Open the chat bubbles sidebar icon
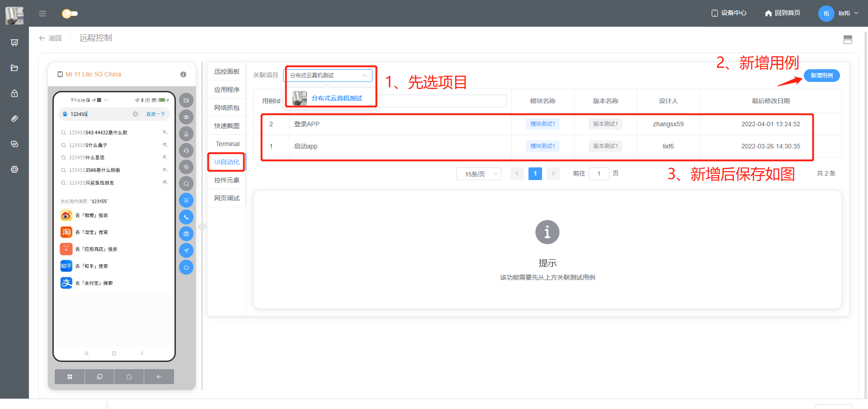The height and width of the screenshot is (409, 868). click(14, 144)
